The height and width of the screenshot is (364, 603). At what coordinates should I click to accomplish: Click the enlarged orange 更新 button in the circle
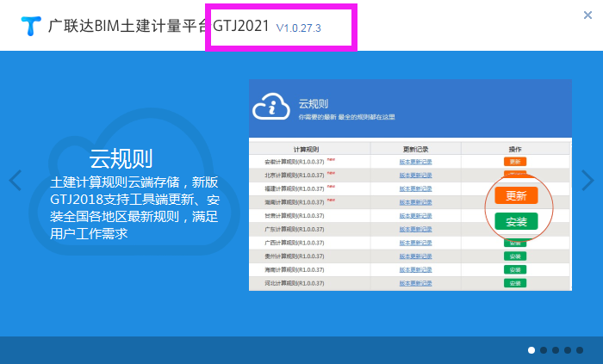516,196
